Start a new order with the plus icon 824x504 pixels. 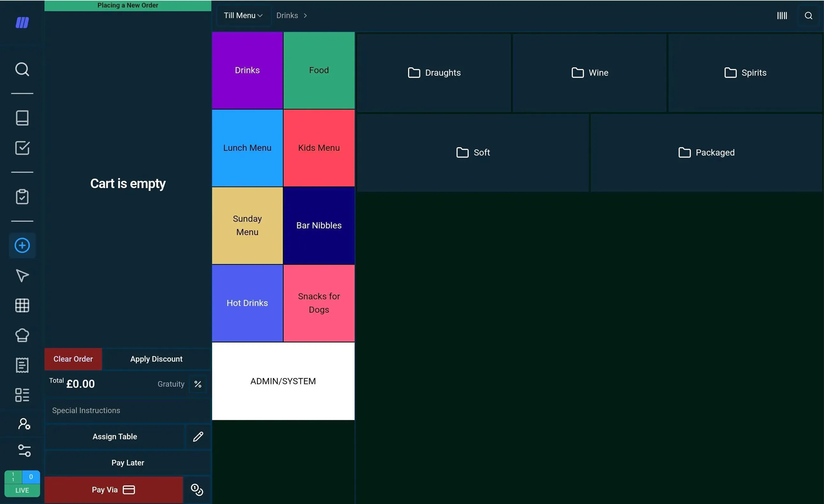click(x=22, y=245)
